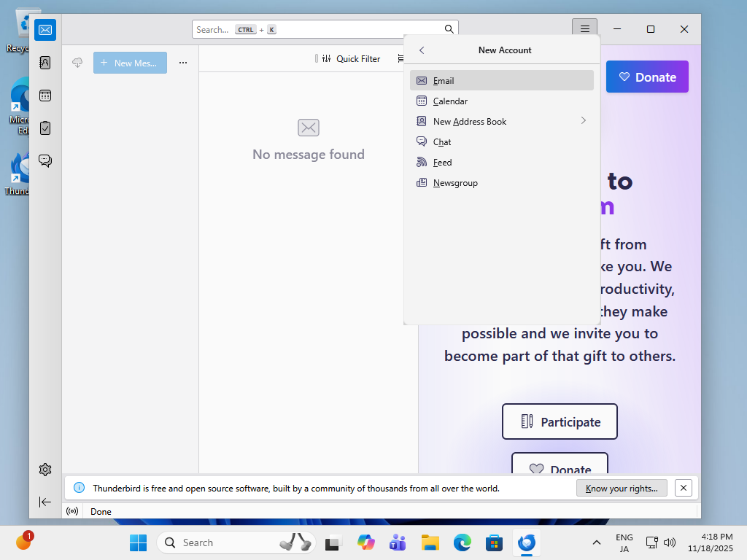Switch to the Calendar space
747x560 pixels.
point(45,96)
